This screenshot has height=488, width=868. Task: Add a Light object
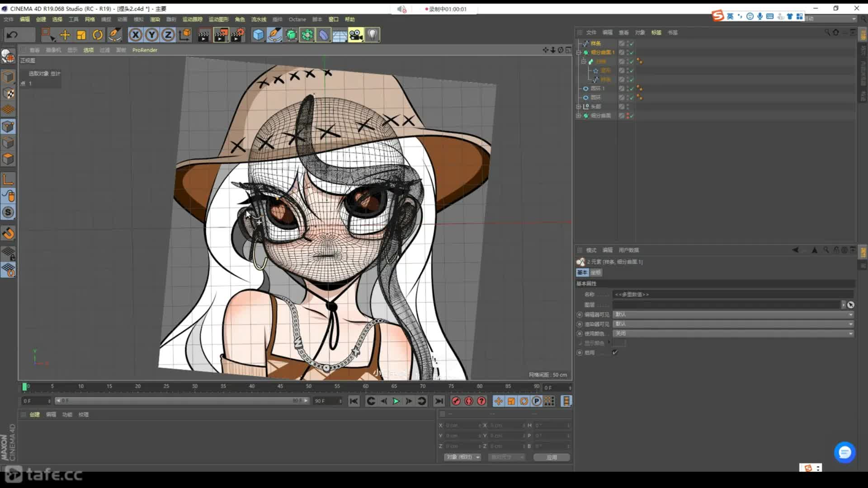coord(372,35)
